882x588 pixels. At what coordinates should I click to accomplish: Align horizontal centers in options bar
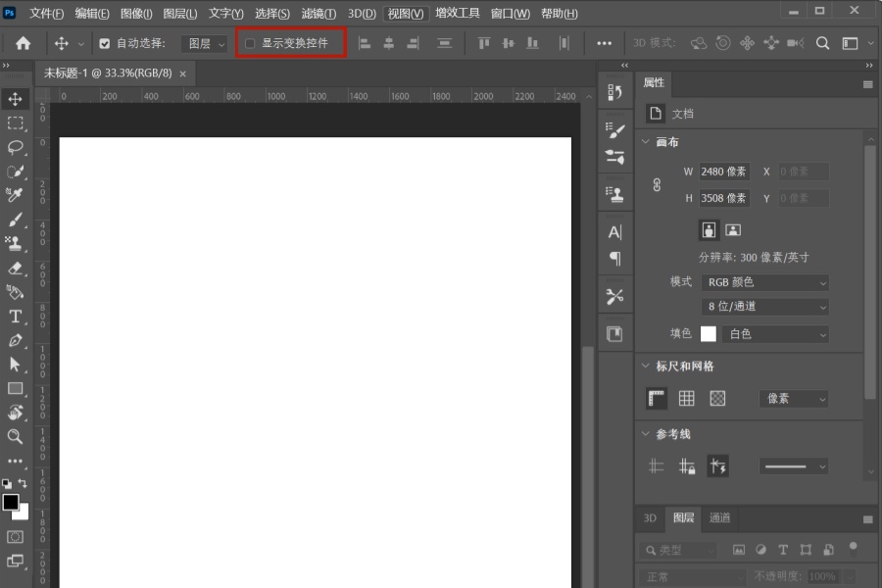(x=389, y=43)
